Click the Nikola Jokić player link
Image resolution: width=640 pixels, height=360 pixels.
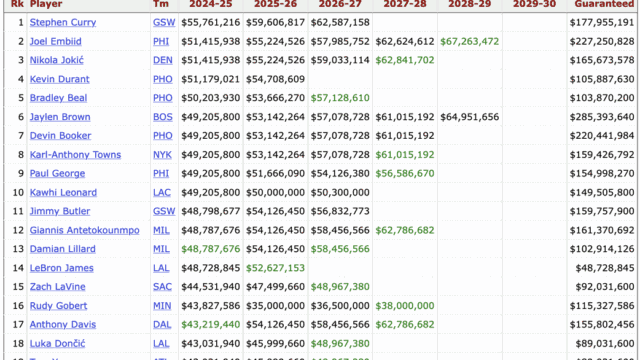pos(57,60)
